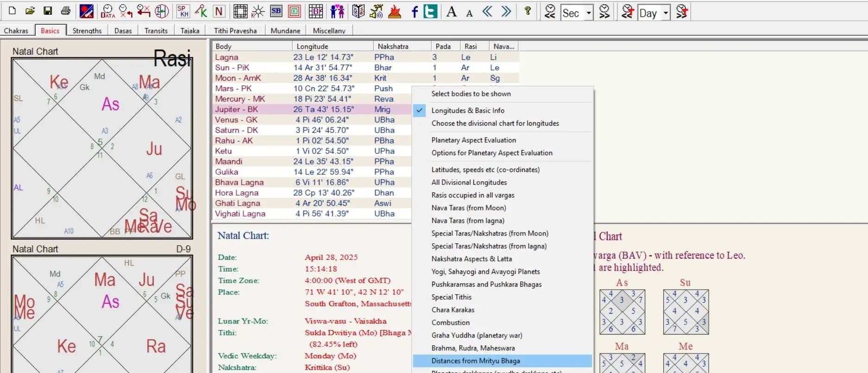Click the Print chart printer icon
The width and height of the screenshot is (868, 373).
(66, 11)
